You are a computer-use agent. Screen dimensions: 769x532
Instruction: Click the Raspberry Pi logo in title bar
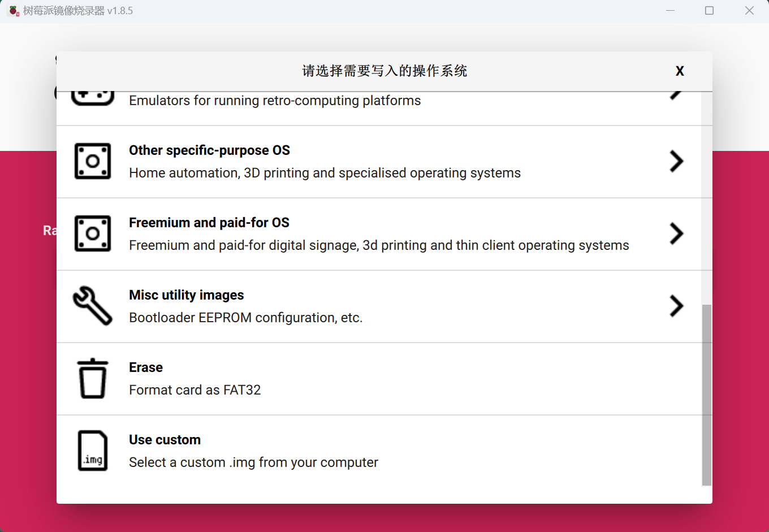pyautogui.click(x=14, y=11)
